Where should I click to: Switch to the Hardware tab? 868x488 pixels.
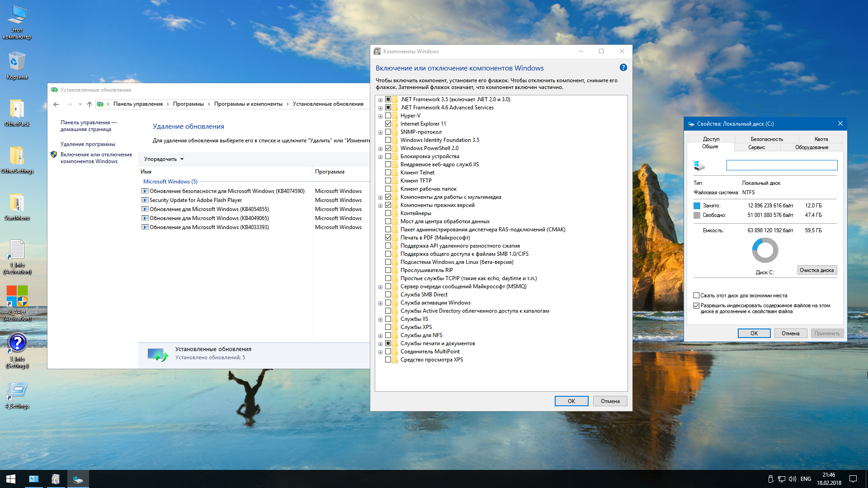[811, 147]
